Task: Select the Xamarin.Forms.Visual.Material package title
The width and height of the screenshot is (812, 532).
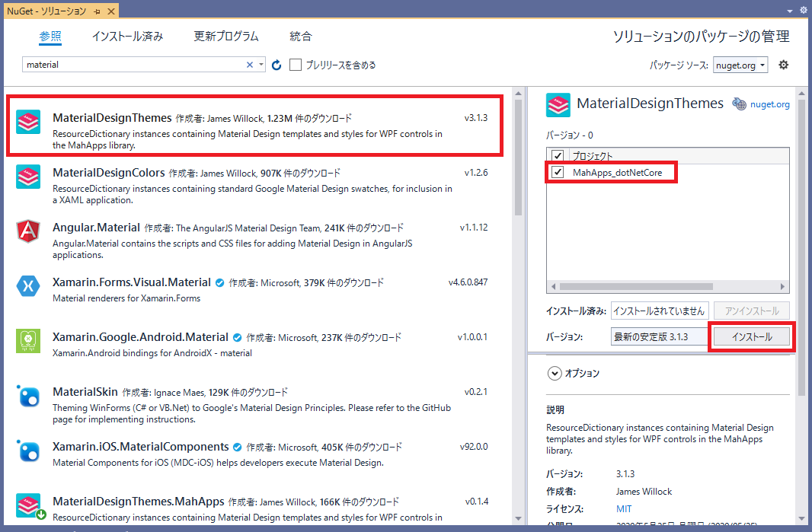Action: coord(132,282)
